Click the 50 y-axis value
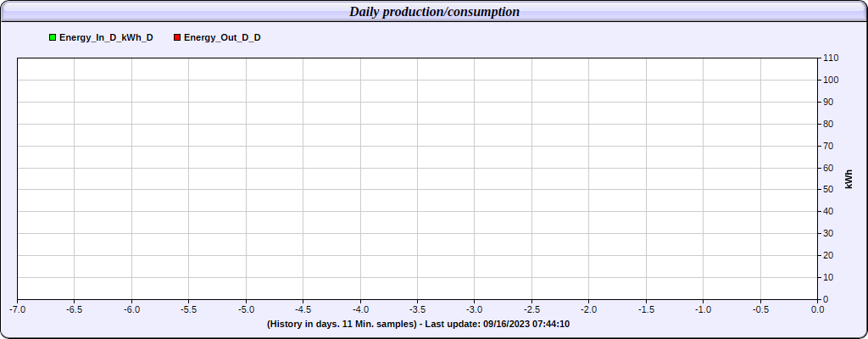This screenshot has height=339, width=868. (x=829, y=190)
